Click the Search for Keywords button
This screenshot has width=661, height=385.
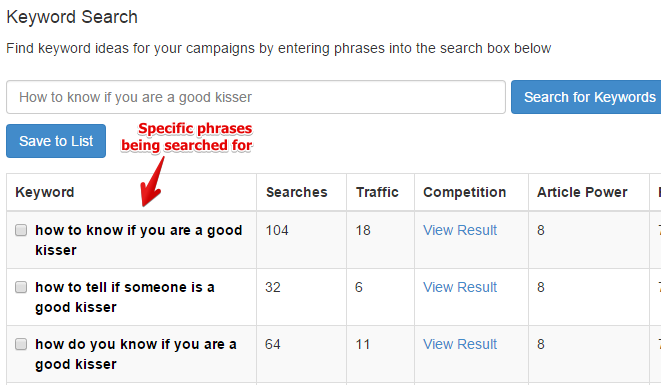click(x=586, y=97)
